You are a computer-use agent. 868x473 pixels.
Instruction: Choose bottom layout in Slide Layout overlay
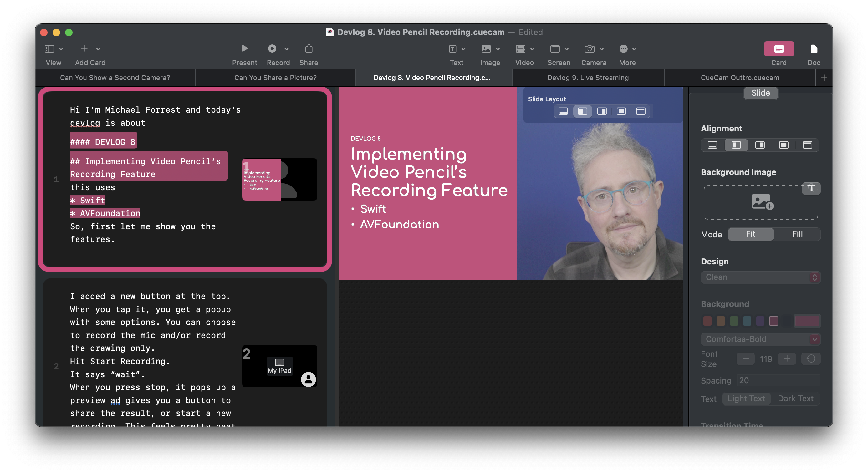(x=563, y=111)
